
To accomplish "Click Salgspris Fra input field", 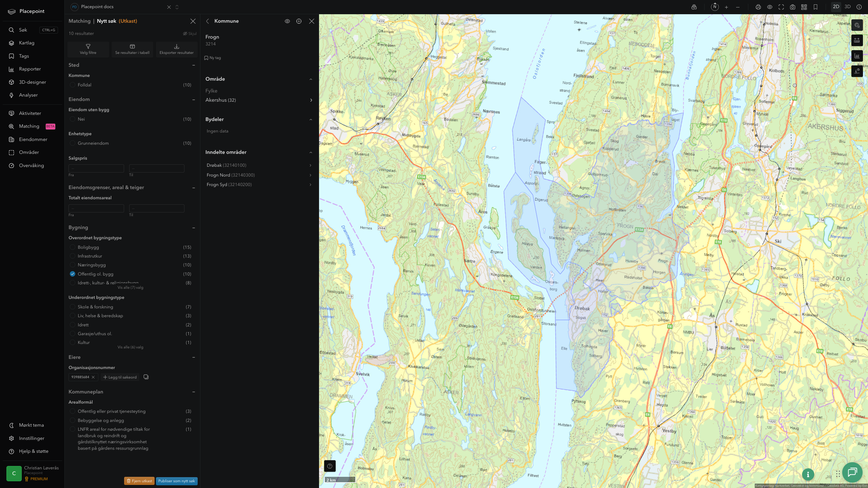I will 96,168.
